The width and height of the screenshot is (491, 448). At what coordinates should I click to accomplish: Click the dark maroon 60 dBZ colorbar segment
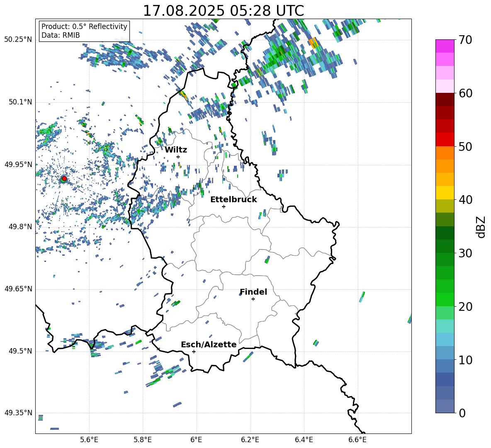(x=445, y=99)
